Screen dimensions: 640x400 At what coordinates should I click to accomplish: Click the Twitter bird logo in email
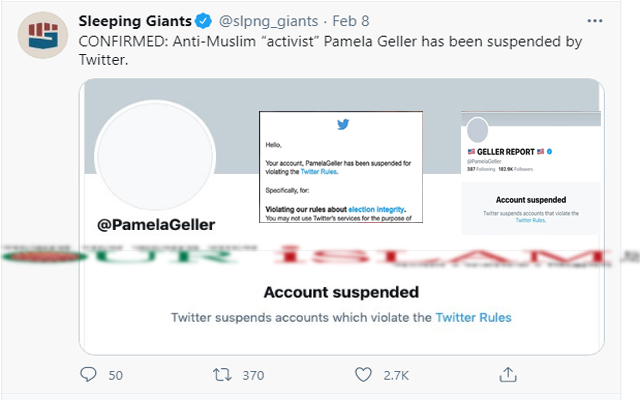[343, 124]
